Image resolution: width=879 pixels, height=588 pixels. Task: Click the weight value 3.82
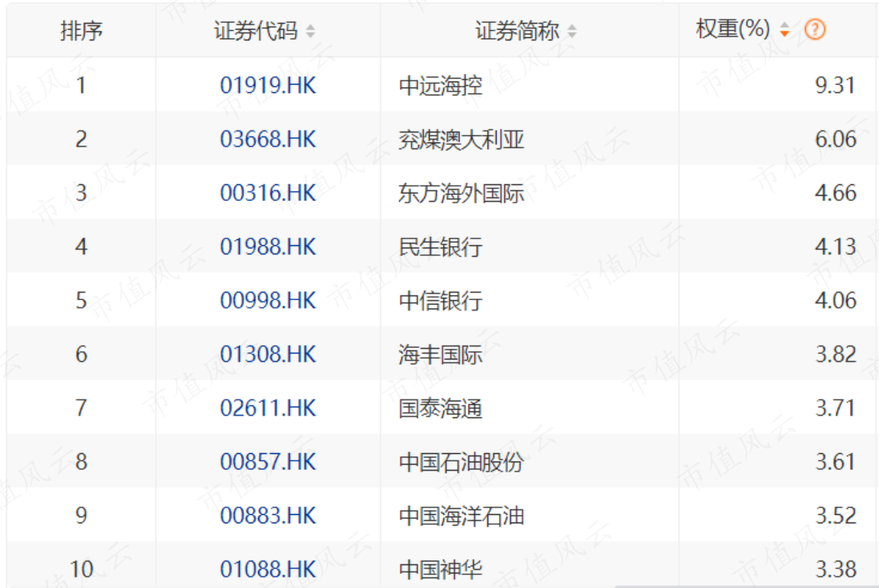pyautogui.click(x=836, y=354)
